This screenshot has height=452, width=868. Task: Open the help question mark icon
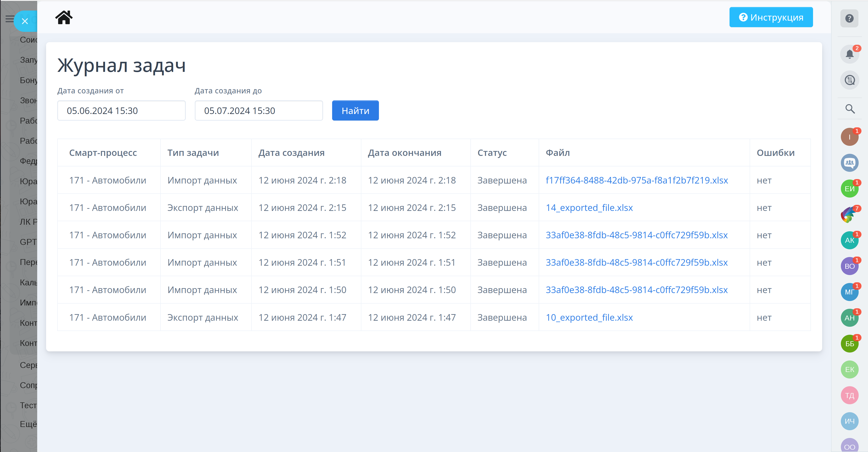tap(849, 18)
